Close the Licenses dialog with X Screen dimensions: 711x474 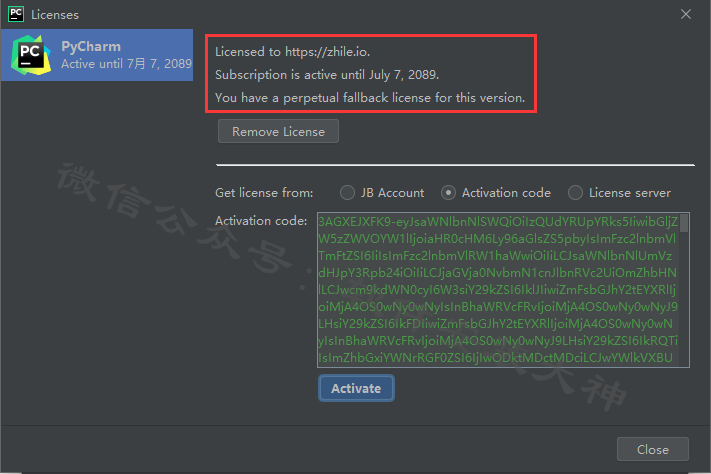[x=686, y=14]
